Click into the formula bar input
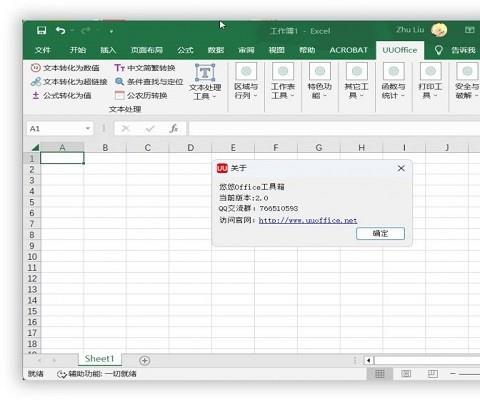This screenshot has width=480, height=400. tap(334, 129)
